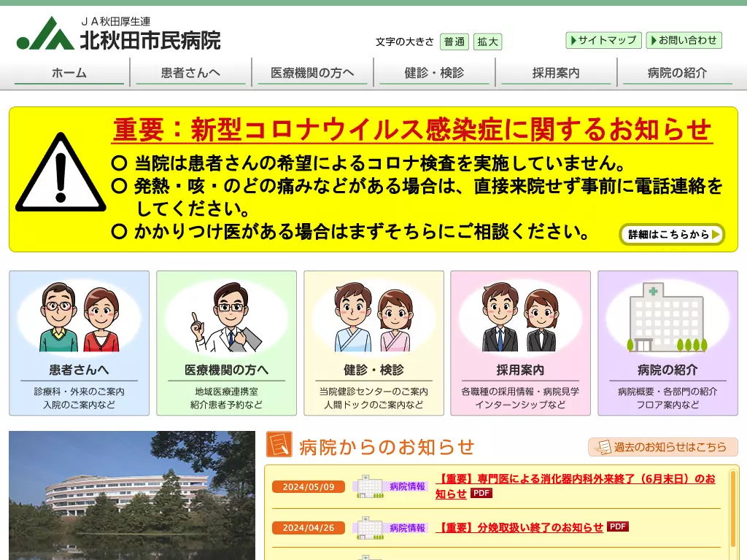Click the 病院からのお知らせ heading
Image resolution: width=747 pixels, height=560 pixels.
pos(387,447)
